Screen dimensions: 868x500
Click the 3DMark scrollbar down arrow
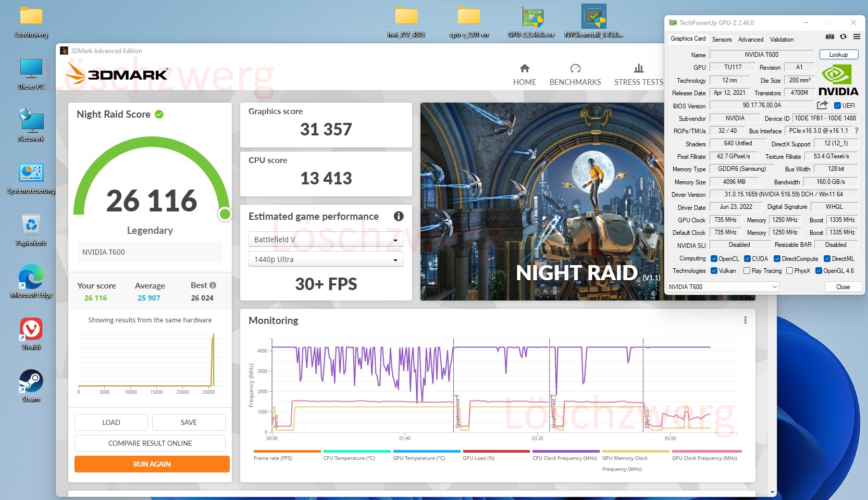(772, 492)
